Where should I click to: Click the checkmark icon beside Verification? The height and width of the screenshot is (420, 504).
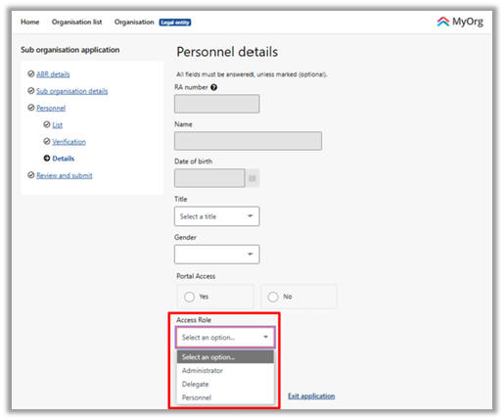[47, 141]
